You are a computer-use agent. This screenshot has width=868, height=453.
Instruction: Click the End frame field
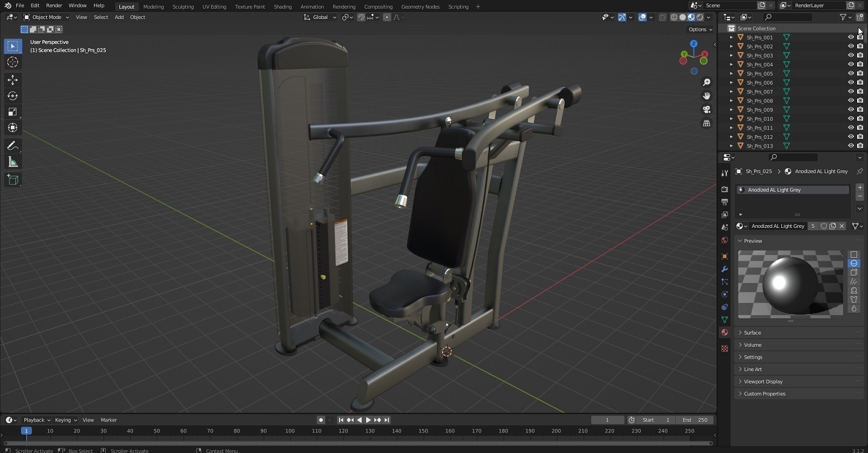[696, 420]
